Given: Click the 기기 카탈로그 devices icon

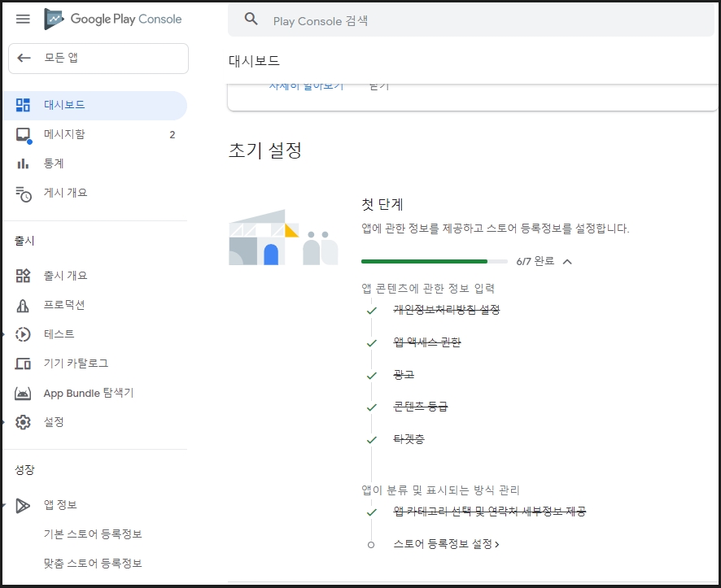Looking at the screenshot, I should tap(23, 364).
